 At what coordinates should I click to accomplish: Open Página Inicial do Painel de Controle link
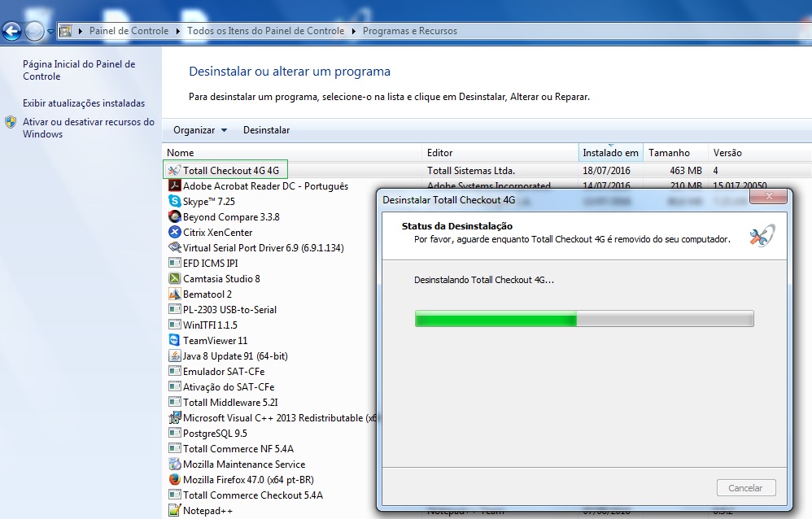(79, 70)
